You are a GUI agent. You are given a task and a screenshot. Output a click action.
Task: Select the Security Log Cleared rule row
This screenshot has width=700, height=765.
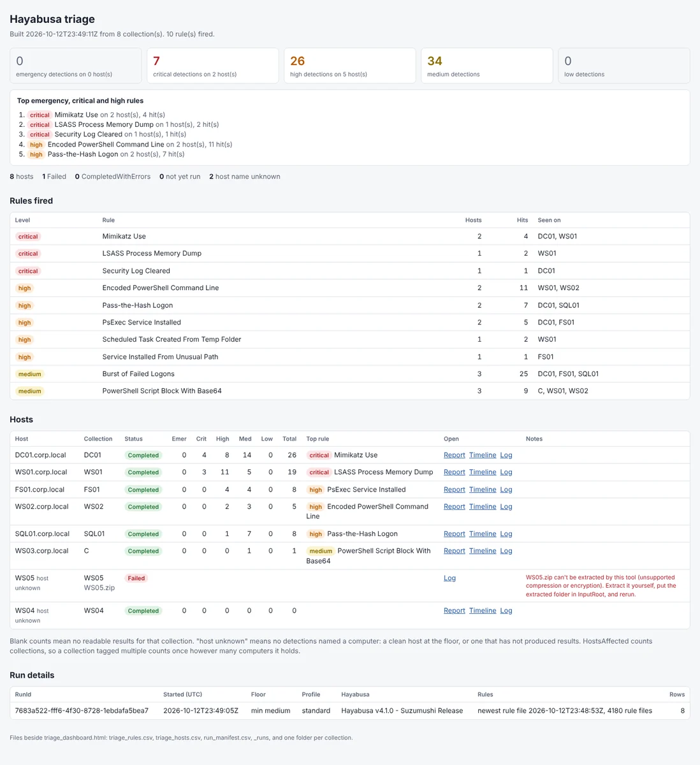coord(349,271)
